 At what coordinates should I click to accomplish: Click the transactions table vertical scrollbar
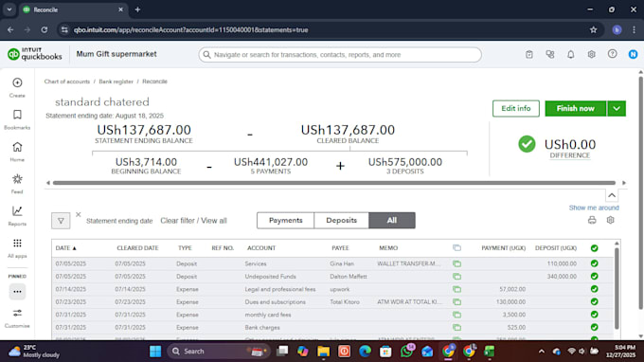pos(617,288)
